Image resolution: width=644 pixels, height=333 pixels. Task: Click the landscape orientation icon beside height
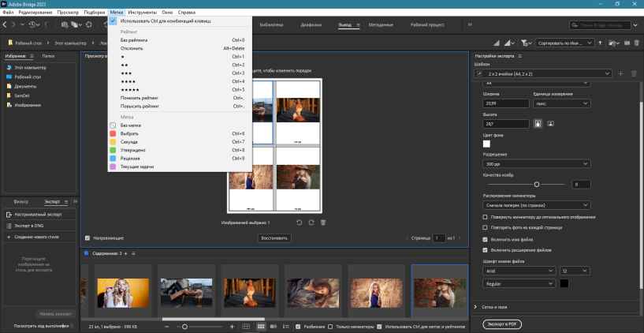coord(551,124)
